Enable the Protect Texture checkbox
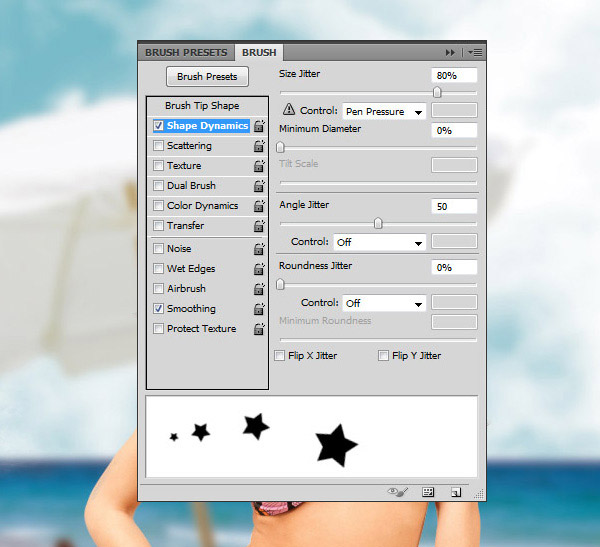Viewport: 600px width, 547px height. coord(158,328)
